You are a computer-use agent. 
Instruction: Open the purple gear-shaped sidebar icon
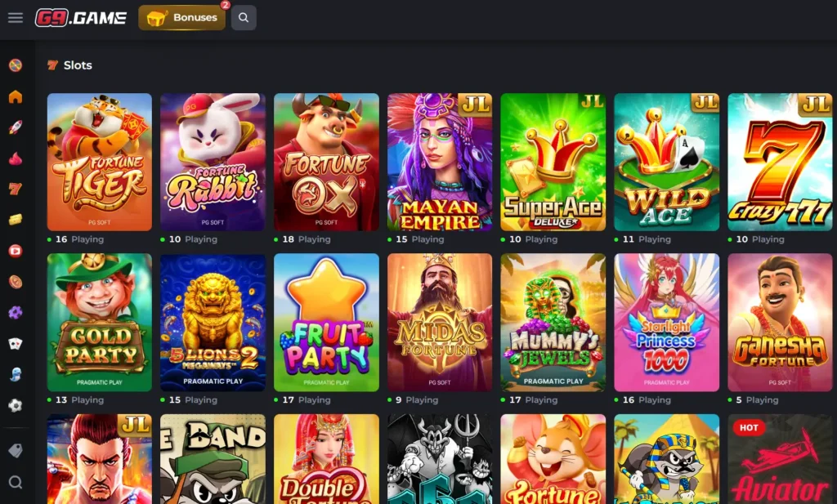click(x=16, y=313)
